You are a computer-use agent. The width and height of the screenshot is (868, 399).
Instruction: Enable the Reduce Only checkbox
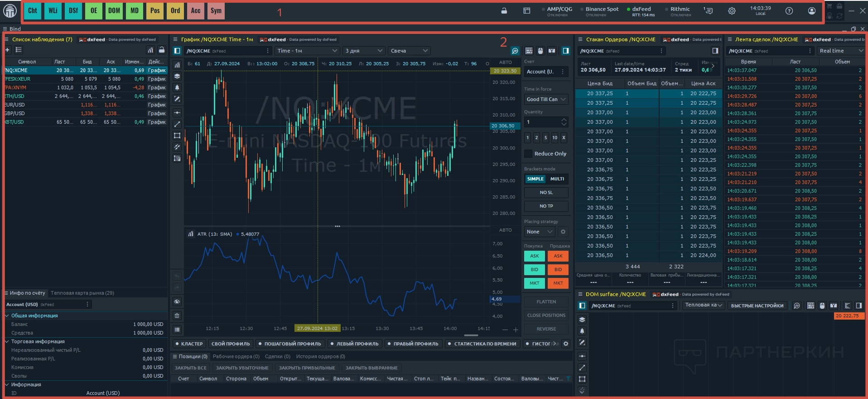click(x=528, y=154)
